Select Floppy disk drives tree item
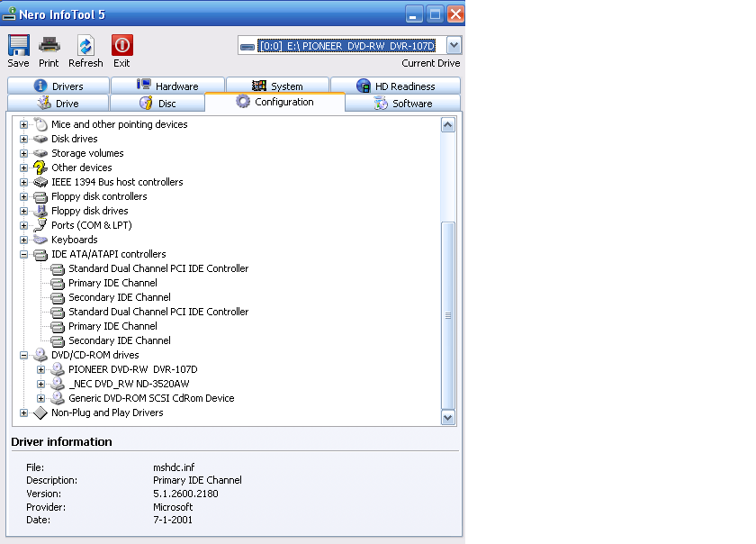Screen dimensions: 756x544 click(x=90, y=211)
